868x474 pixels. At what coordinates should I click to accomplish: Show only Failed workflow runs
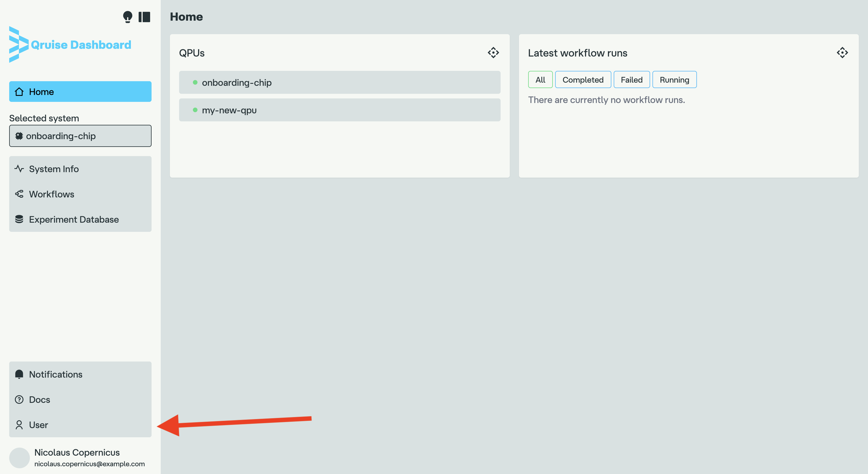(631, 80)
